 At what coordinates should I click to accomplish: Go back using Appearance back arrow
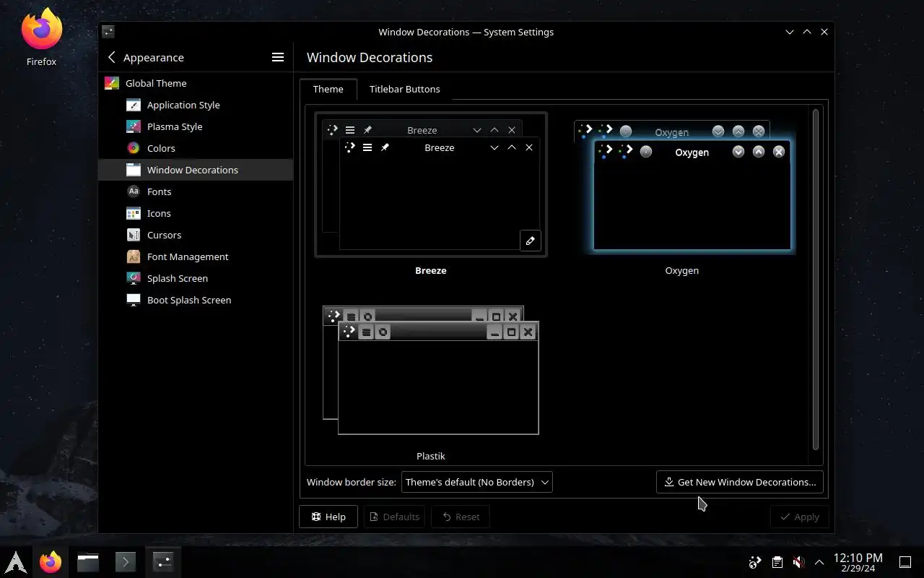click(x=112, y=57)
